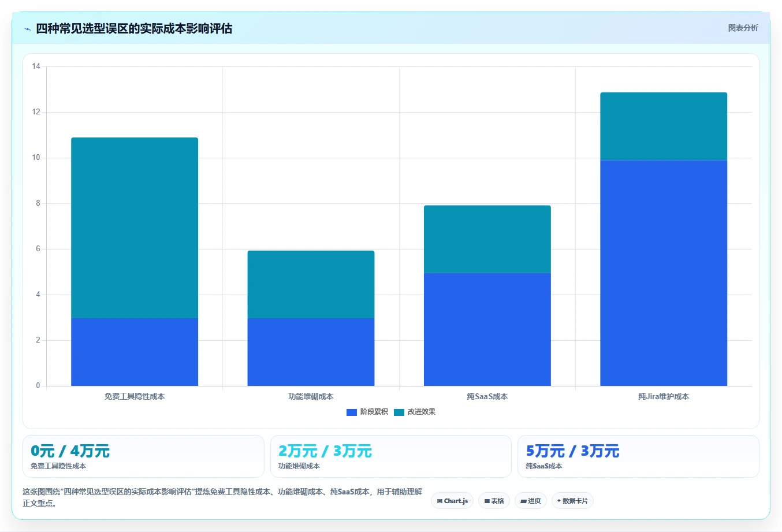782x532 pixels.
Task: Select the 数据卡片 tag chip
Action: [x=572, y=501]
